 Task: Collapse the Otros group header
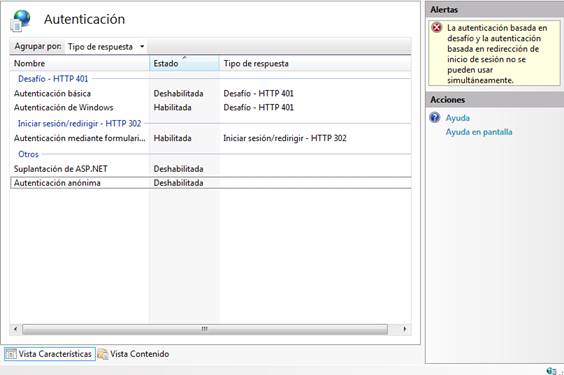[28, 154]
